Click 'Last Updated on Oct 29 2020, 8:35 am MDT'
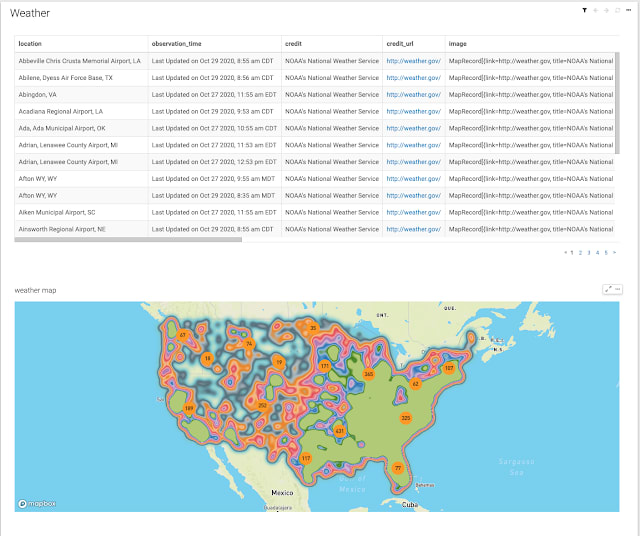This screenshot has height=536, width=640. click(213, 196)
